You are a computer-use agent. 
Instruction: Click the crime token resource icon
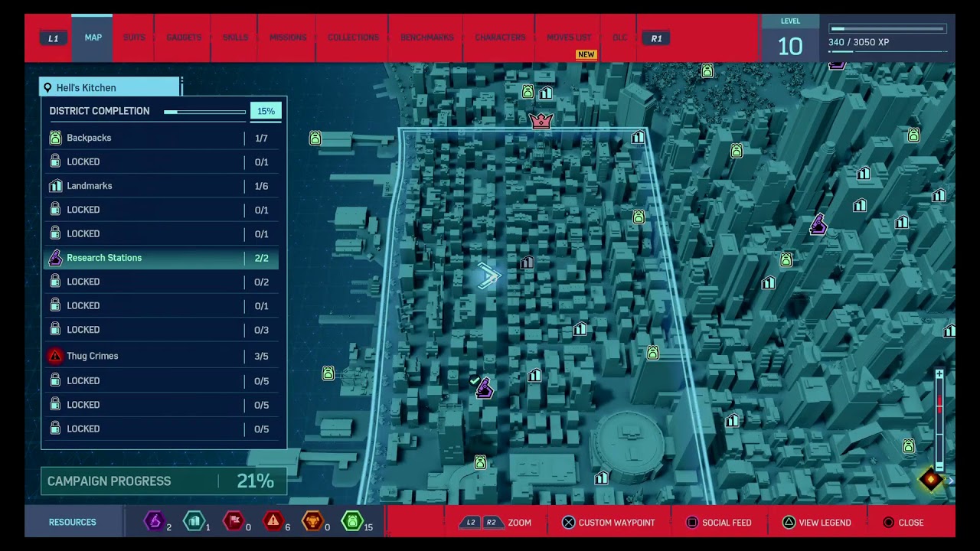[273, 522]
